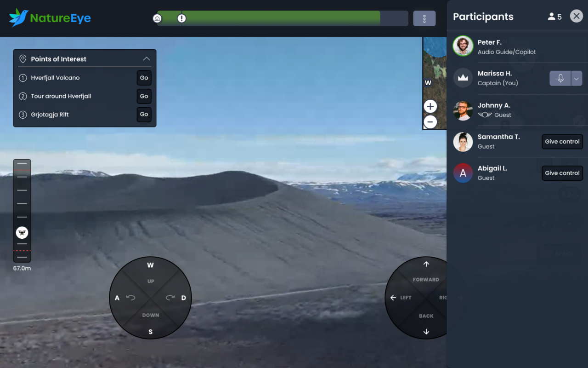
Task: Open microphone options dropdown arrow
Action: tap(577, 78)
